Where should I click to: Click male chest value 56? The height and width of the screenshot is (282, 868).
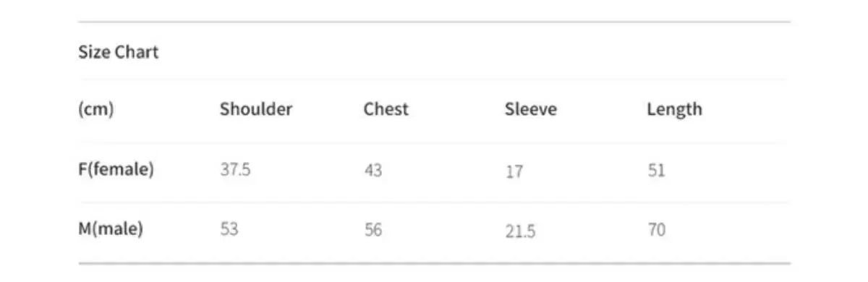pos(373,230)
